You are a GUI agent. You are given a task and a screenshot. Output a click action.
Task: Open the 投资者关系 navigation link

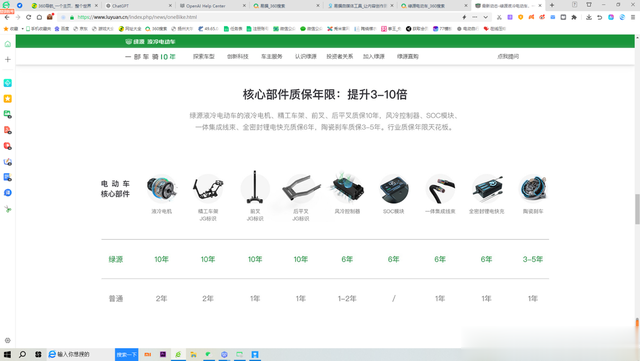[x=340, y=56]
